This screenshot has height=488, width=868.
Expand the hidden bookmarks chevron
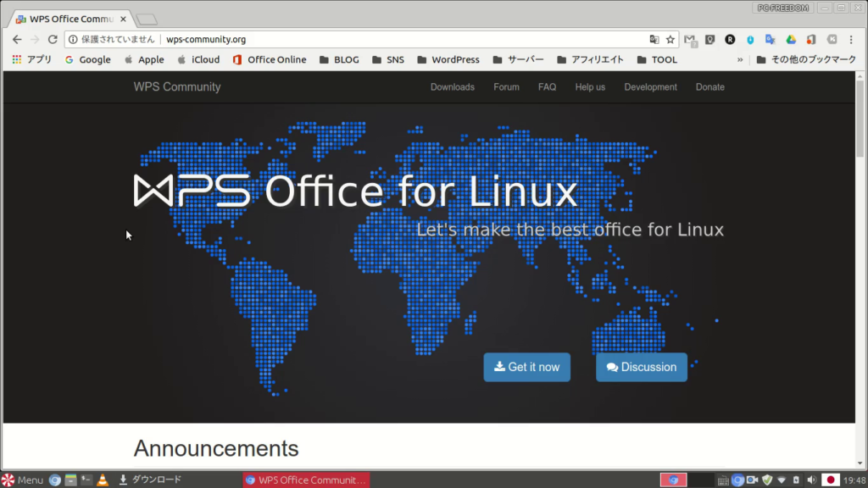coord(740,59)
